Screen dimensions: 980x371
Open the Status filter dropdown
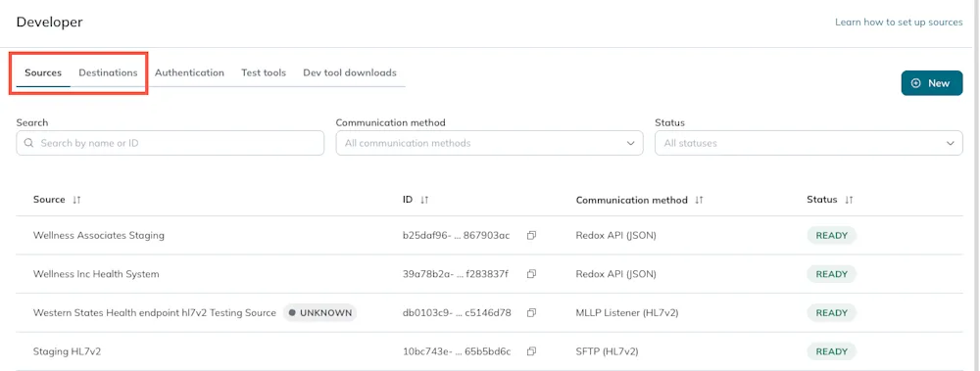[808, 143]
